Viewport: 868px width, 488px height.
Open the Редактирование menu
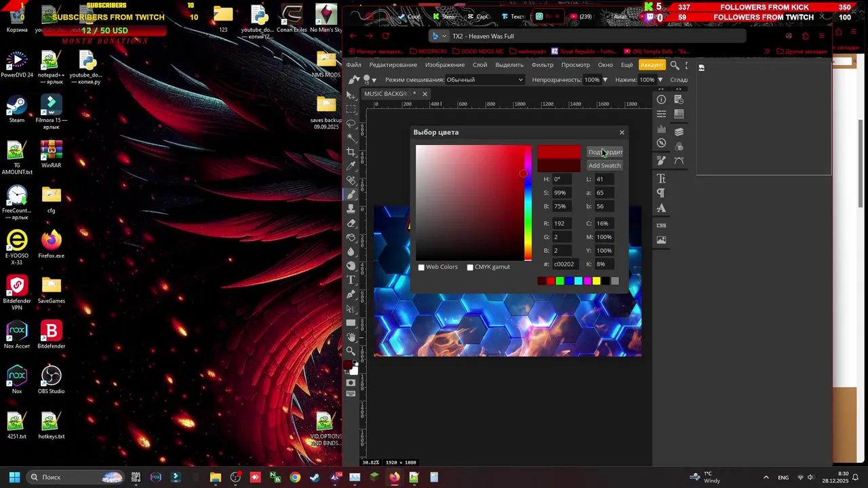pos(393,65)
